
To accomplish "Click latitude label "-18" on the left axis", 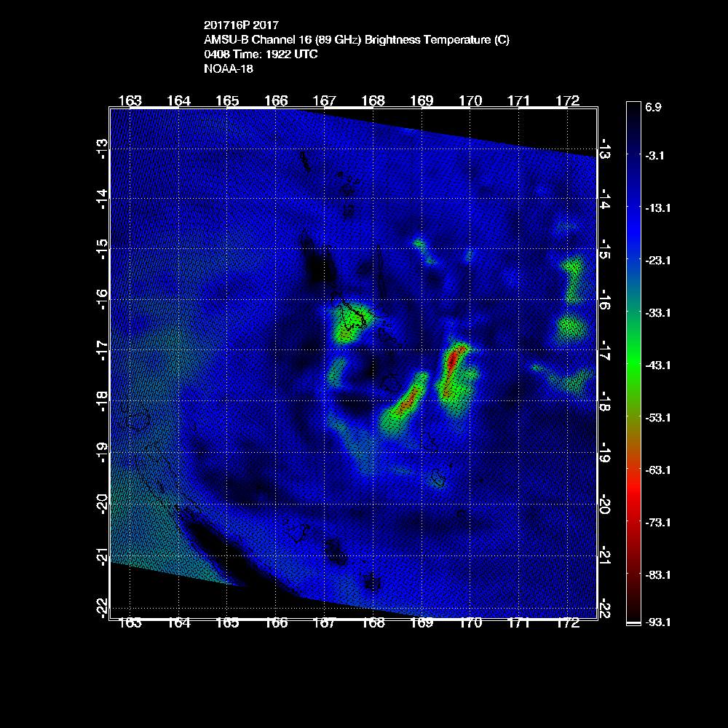I will click(x=102, y=402).
